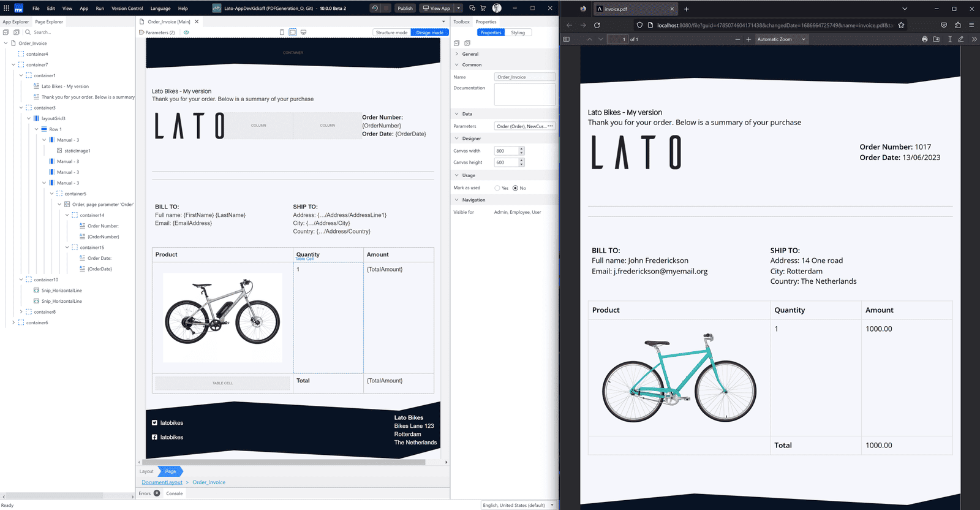The image size is (980, 510).
Task: Select the desktop device view icon
Action: coord(303,32)
